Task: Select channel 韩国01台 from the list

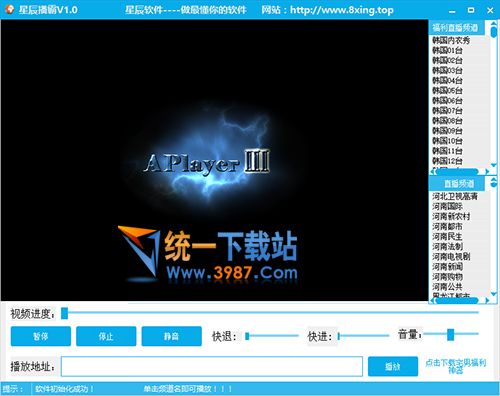Action: coord(447,51)
